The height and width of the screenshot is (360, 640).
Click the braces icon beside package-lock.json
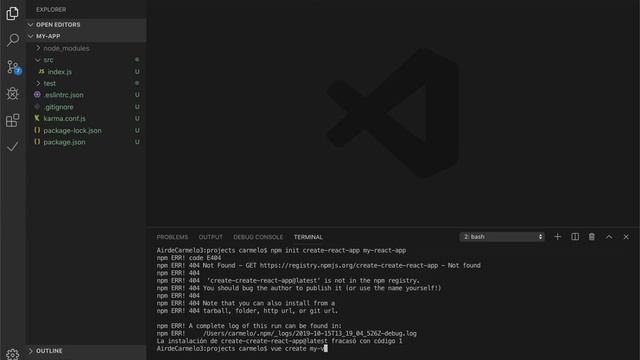pyautogui.click(x=37, y=130)
